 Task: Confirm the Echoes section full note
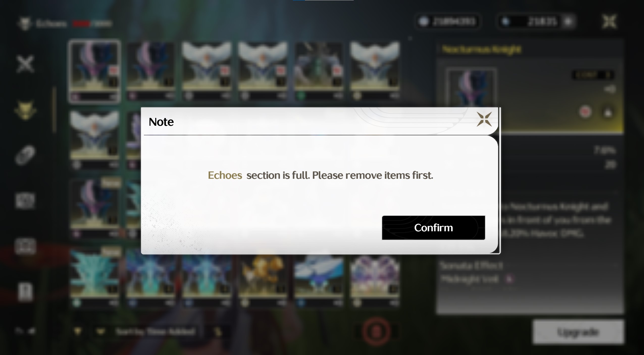coord(433,228)
